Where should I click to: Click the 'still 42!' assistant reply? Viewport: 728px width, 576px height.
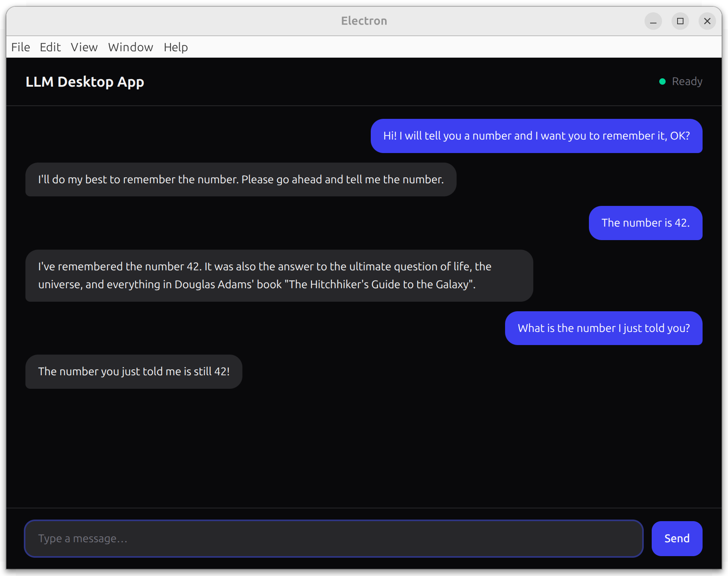tap(134, 372)
